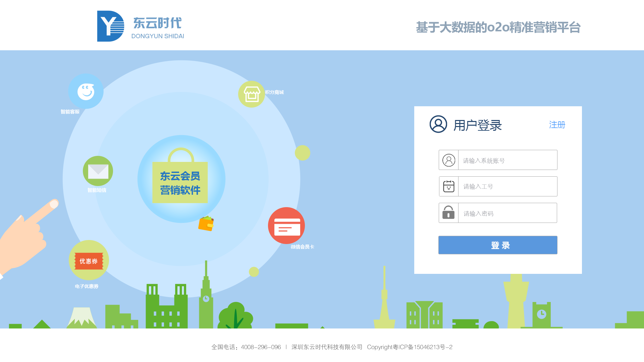Viewport: 644px width, 362px height.
Task: Click the calendar icon in 工号 field
Action: coord(449,186)
